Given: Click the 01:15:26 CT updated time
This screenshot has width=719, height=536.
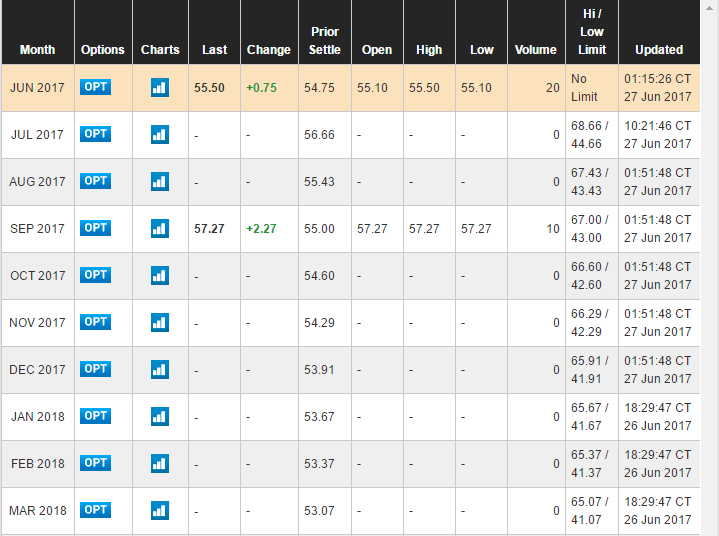Looking at the screenshot, I should click(x=658, y=79).
